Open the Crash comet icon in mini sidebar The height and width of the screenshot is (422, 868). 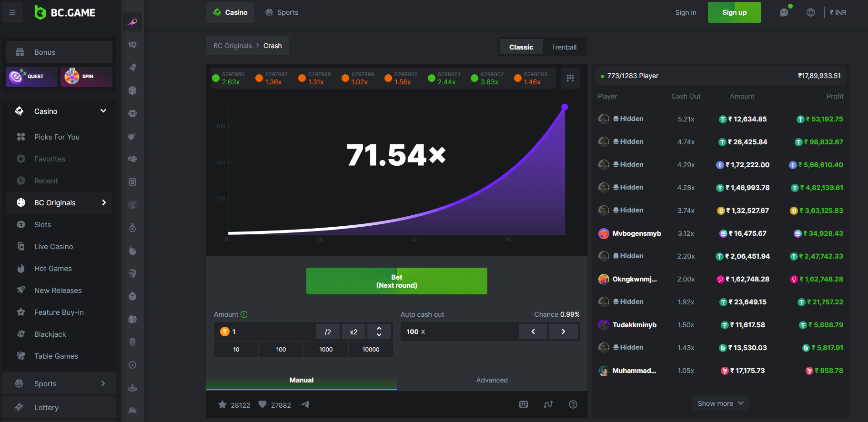click(x=132, y=22)
